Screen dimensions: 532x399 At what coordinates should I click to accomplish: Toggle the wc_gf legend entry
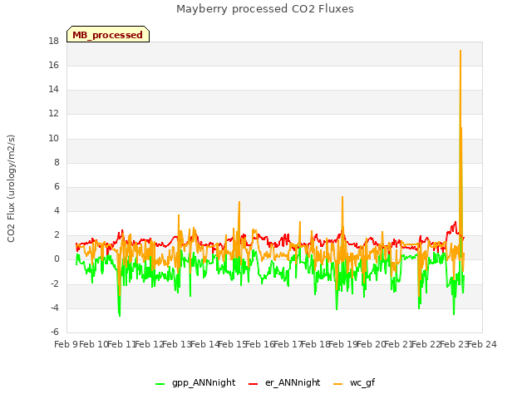[354, 382]
